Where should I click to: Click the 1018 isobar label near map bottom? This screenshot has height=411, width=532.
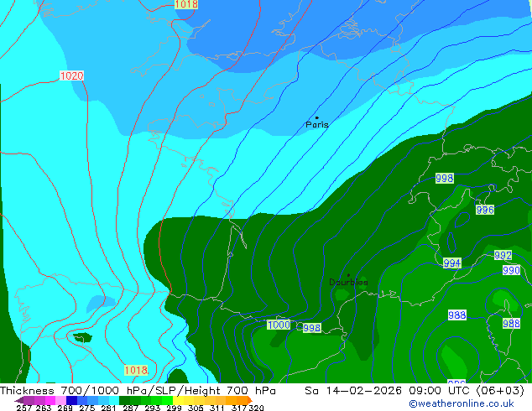coord(136,370)
